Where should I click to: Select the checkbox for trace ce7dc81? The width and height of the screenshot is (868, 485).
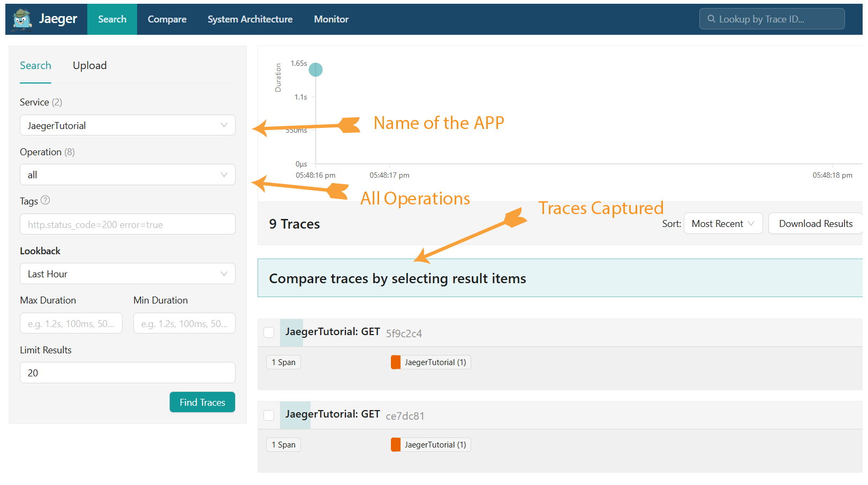269,415
